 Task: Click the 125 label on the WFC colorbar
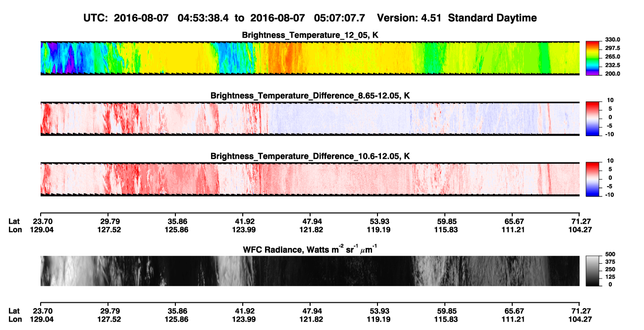click(x=610, y=277)
